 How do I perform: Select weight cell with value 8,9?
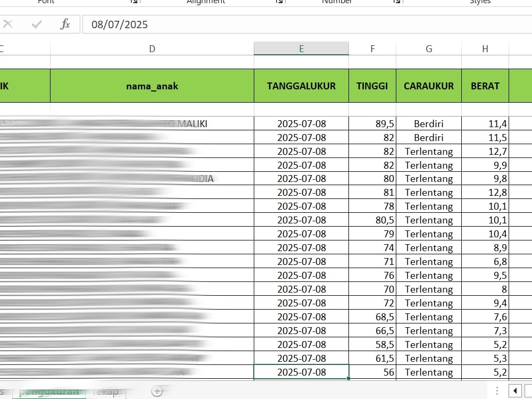(x=485, y=248)
